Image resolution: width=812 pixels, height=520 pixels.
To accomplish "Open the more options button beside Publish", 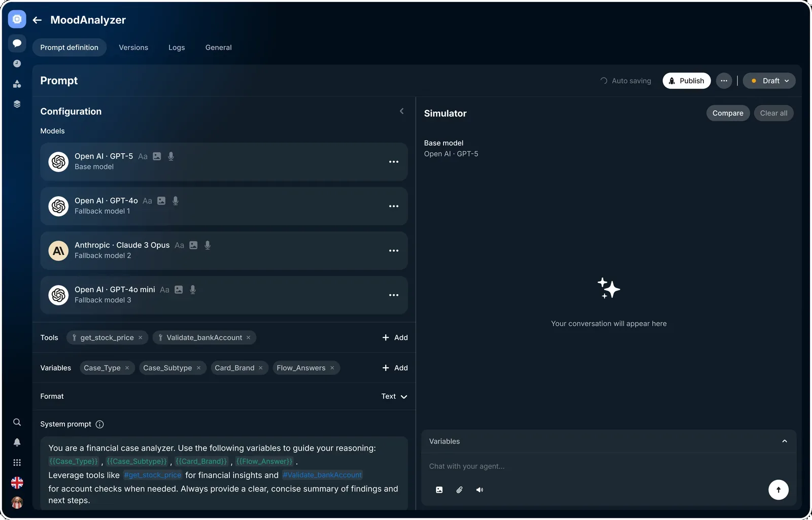I will pos(724,81).
